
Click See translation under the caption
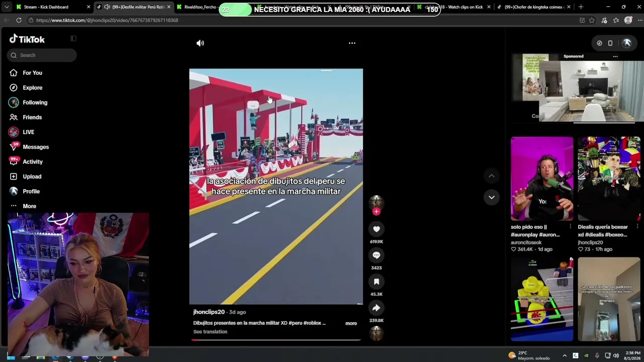[x=210, y=332]
